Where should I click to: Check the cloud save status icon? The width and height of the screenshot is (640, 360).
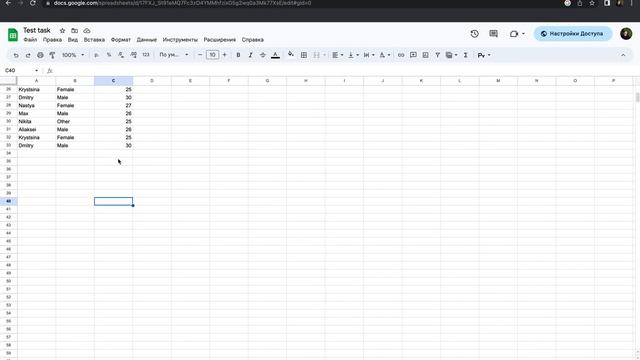click(87, 31)
